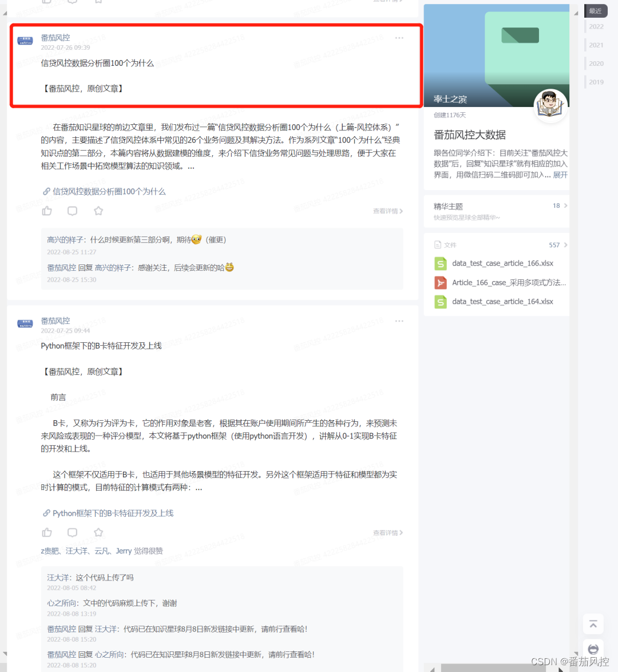The height and width of the screenshot is (672, 618).
Task: Select the 最近 timeline tab
Action: coord(595,11)
